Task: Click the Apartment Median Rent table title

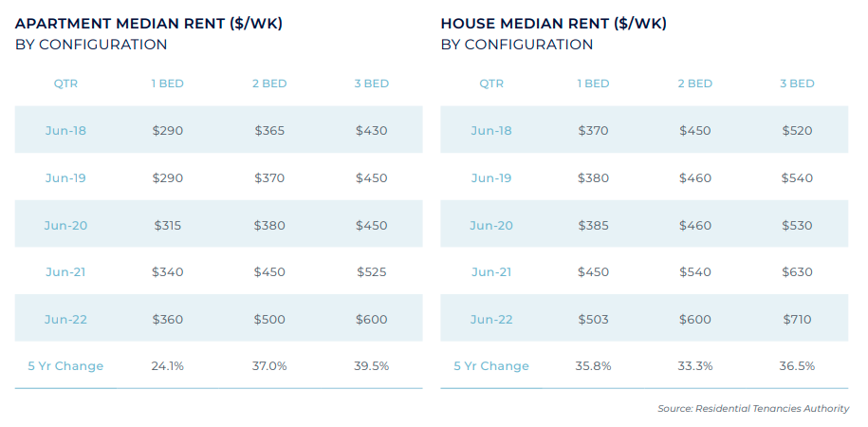Action: click(x=149, y=24)
